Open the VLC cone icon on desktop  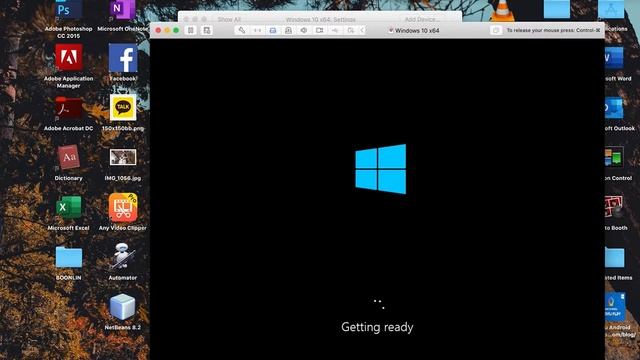coord(502,10)
